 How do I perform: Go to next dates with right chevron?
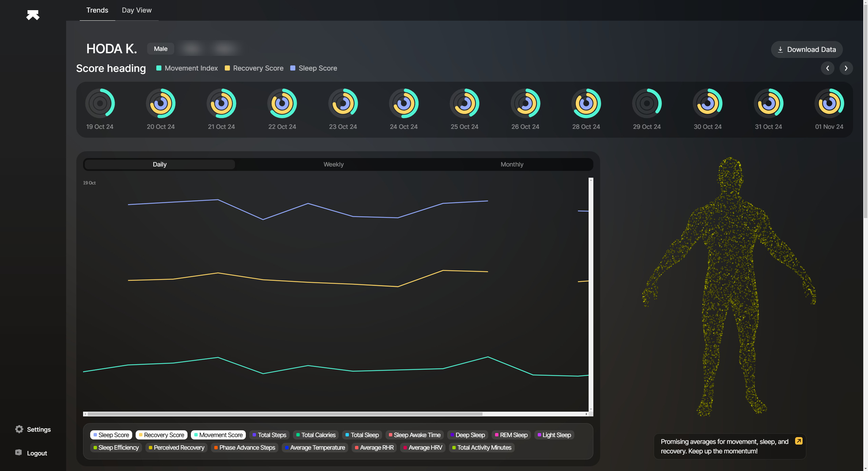(846, 68)
